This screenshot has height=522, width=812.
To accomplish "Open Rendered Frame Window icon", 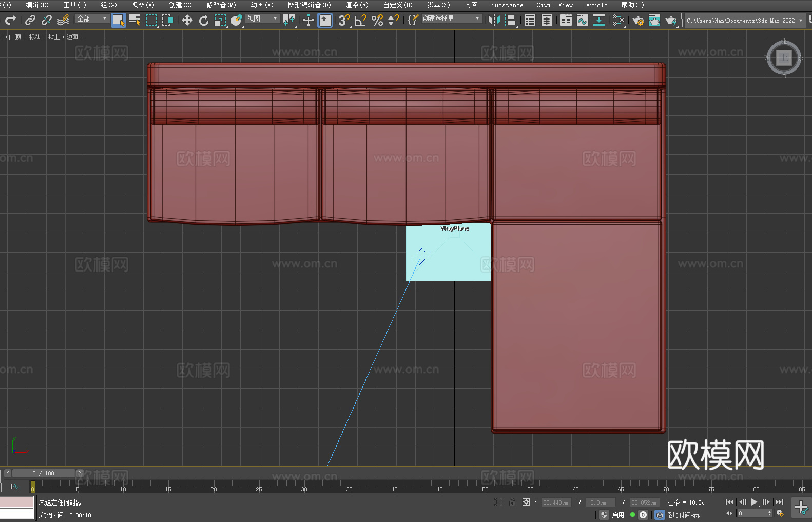I will pyautogui.click(x=654, y=20).
